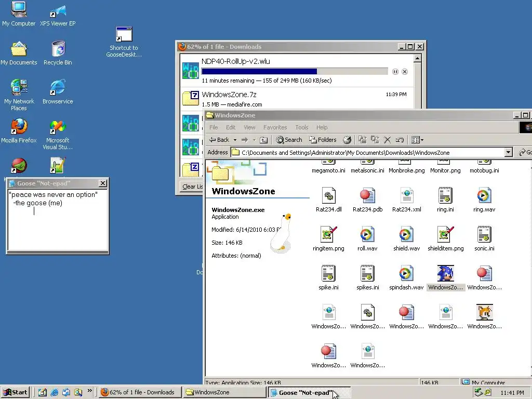Click the Back button in WindowsZone explorer

pos(219,140)
